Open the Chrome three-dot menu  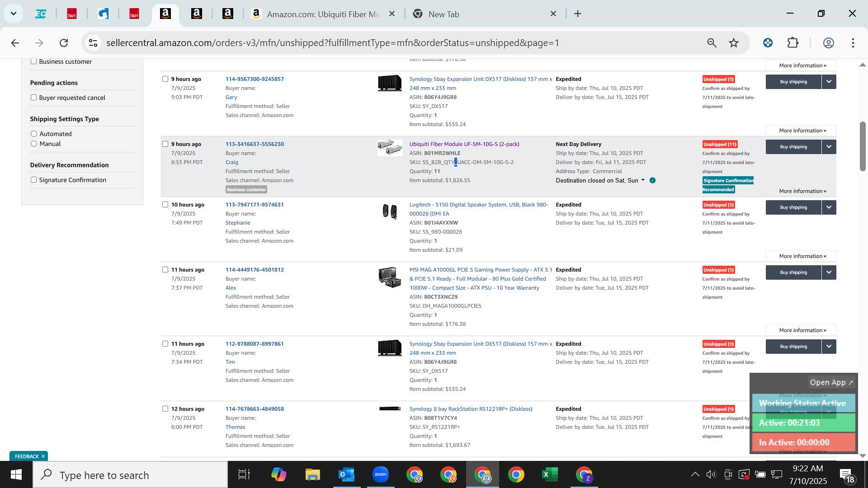point(853,43)
